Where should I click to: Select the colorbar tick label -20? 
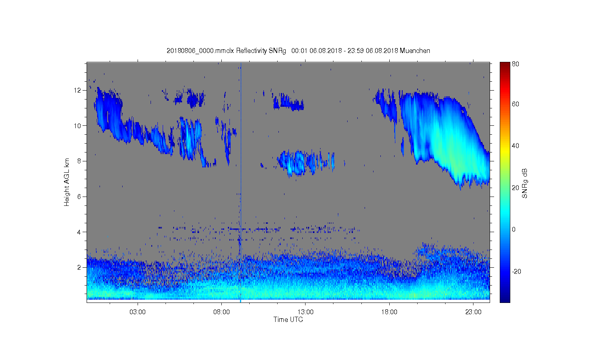[x=516, y=271]
